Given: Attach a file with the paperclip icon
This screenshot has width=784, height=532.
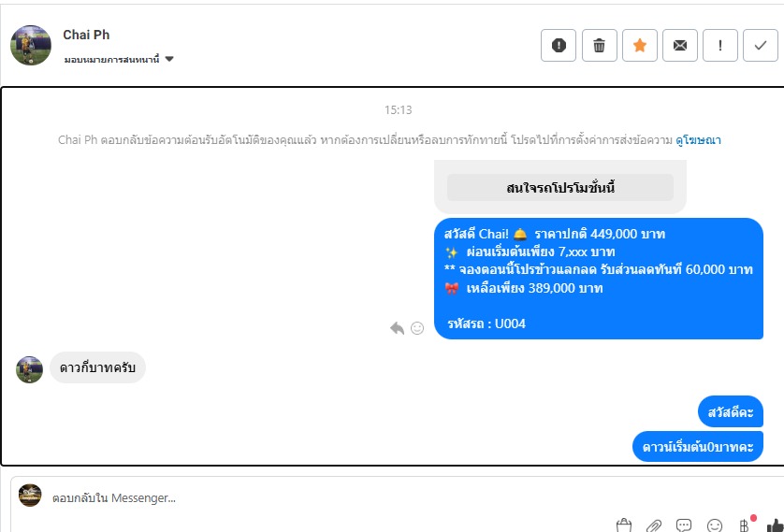Looking at the screenshot, I should [x=654, y=525].
